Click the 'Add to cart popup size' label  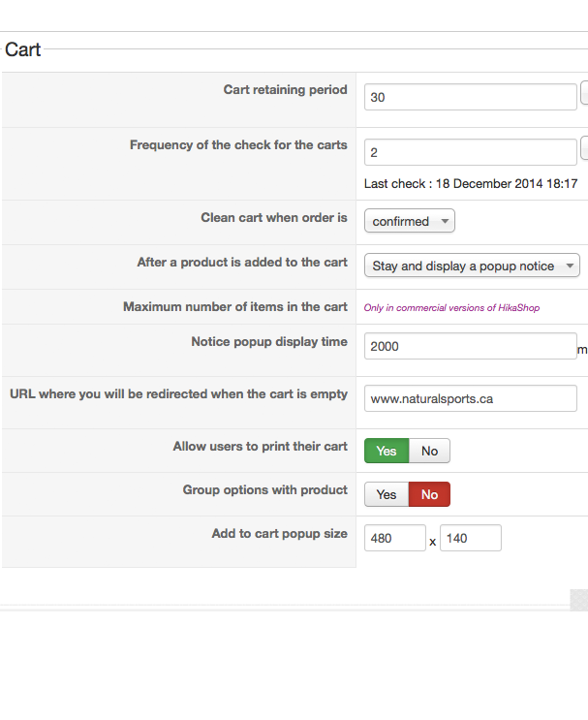click(x=279, y=534)
